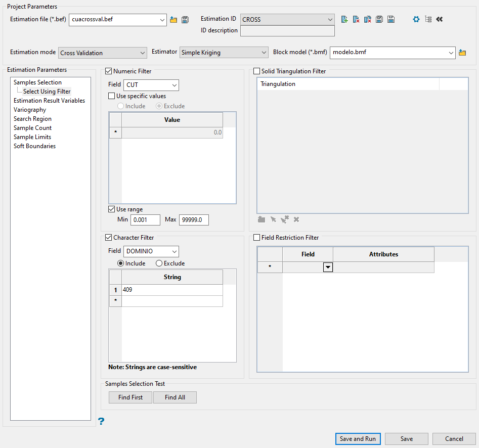Open the blue help question mark
This screenshot has width=479, height=448.
(x=102, y=421)
